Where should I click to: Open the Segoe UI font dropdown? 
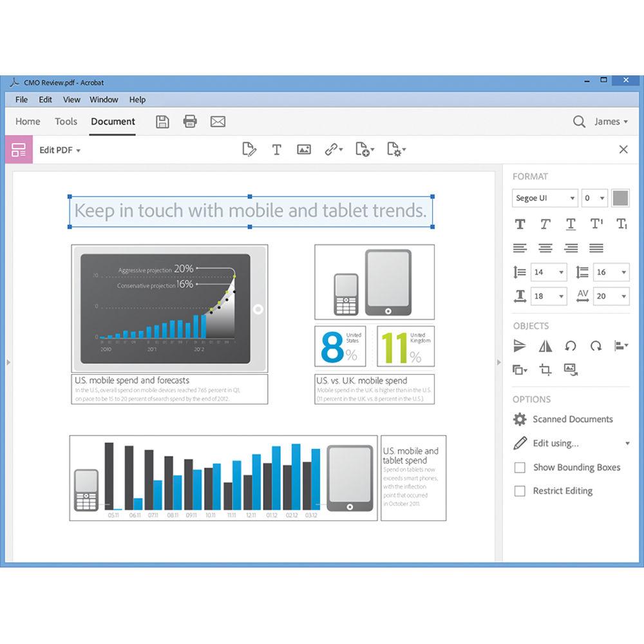click(x=544, y=198)
